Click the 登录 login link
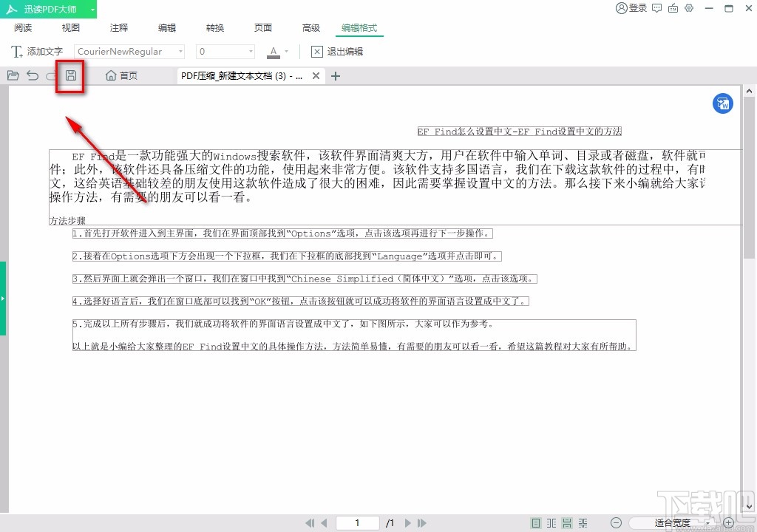 click(629, 8)
